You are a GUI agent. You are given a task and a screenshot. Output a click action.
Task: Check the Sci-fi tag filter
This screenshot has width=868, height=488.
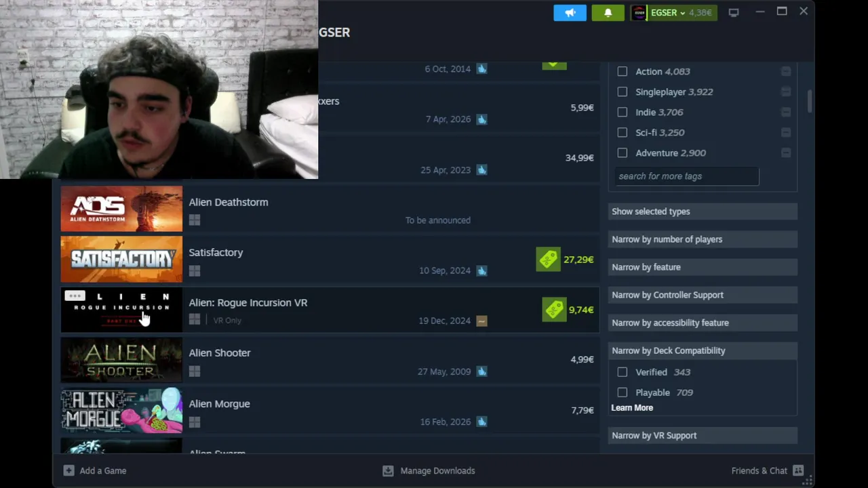(623, 132)
